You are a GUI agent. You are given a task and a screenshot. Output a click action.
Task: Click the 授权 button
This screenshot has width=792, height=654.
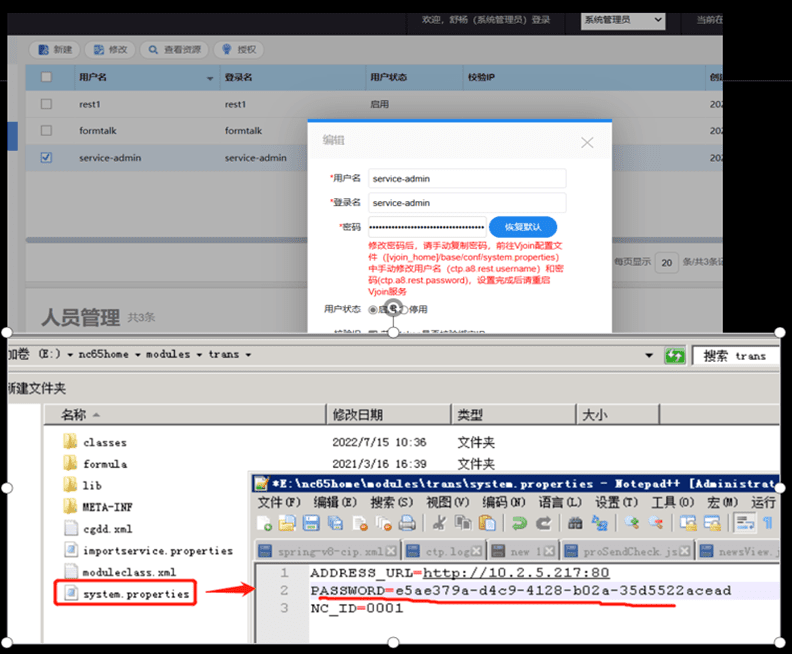(x=238, y=49)
